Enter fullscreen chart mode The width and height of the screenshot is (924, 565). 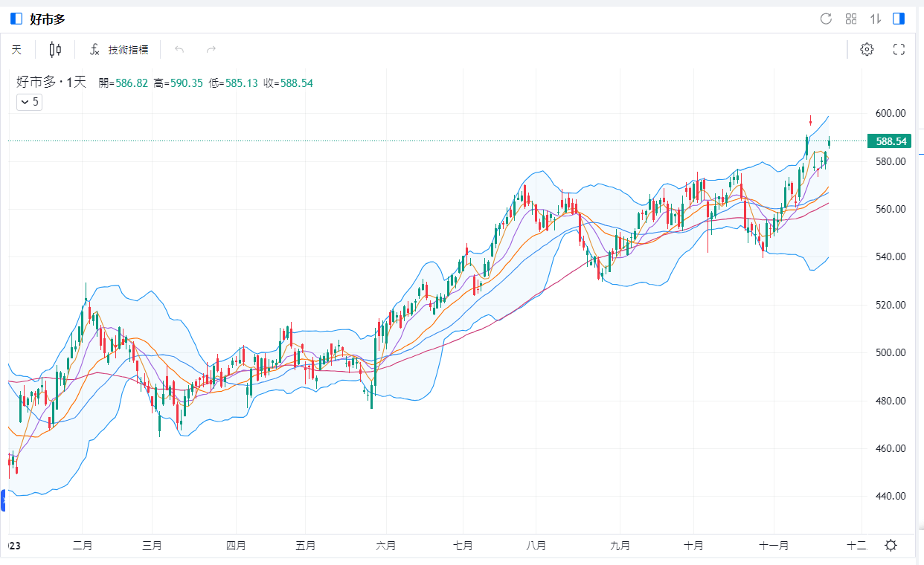899,50
